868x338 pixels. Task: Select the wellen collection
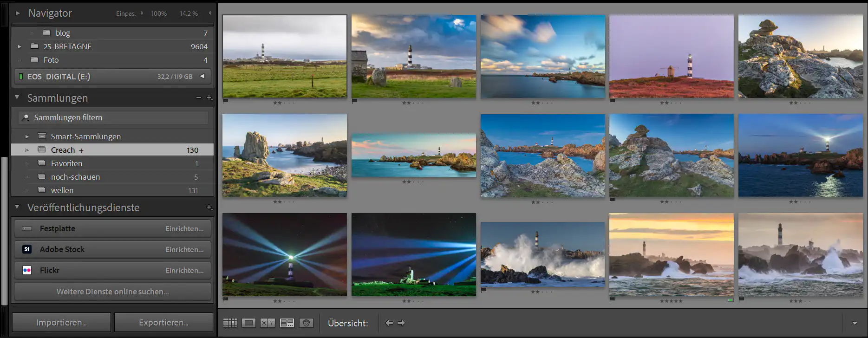point(62,190)
